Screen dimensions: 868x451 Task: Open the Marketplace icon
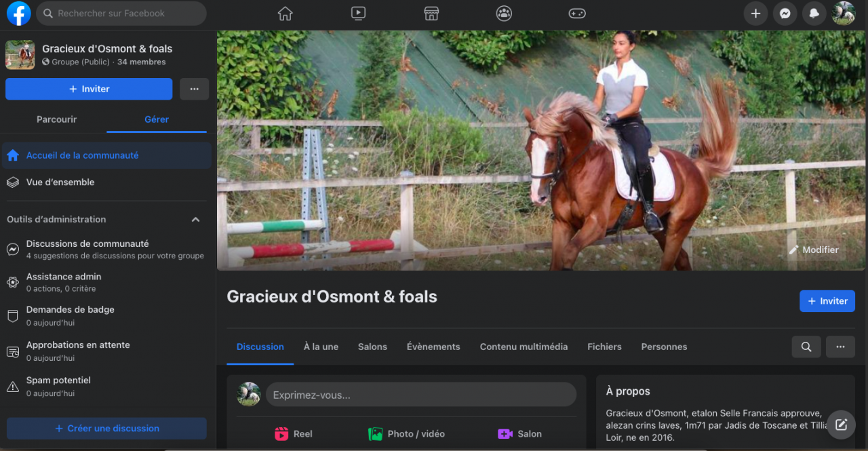431,13
